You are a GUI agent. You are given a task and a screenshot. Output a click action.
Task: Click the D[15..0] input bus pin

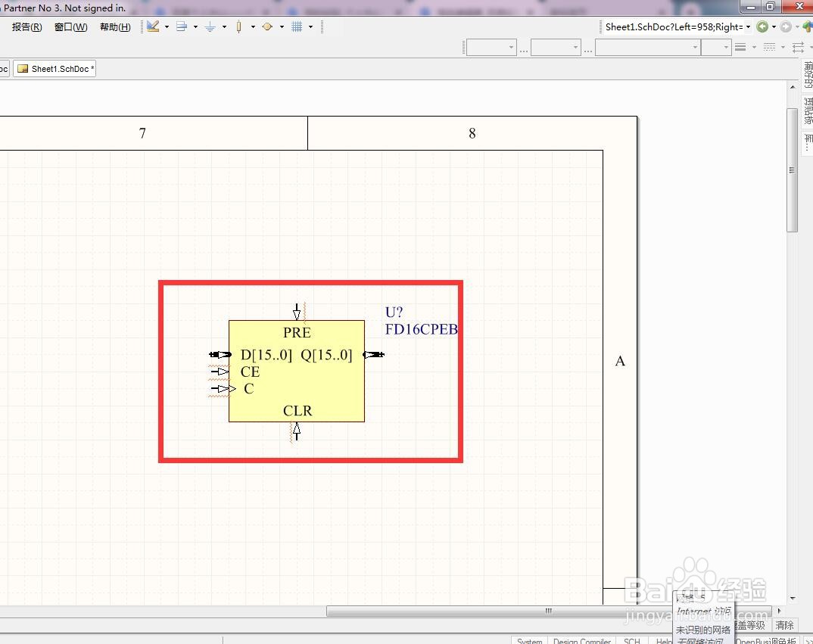pyautogui.click(x=220, y=355)
